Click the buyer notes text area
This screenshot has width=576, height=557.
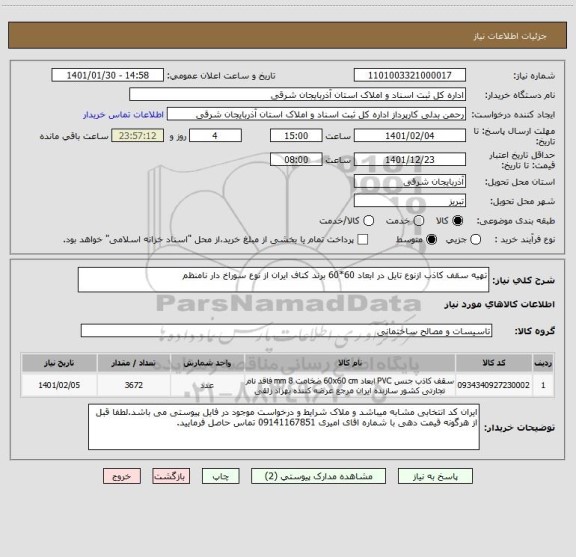(x=284, y=427)
